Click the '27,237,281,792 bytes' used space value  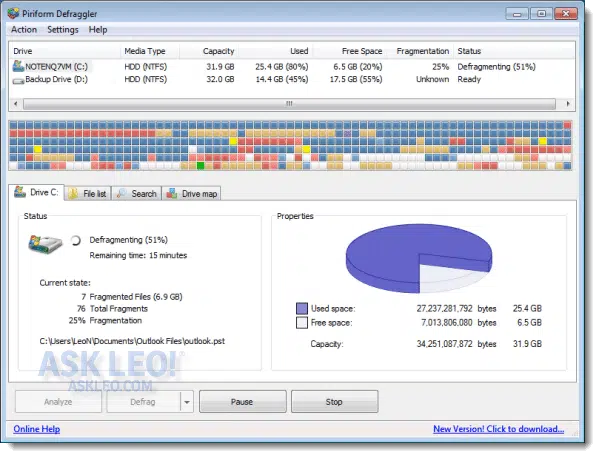click(x=456, y=308)
